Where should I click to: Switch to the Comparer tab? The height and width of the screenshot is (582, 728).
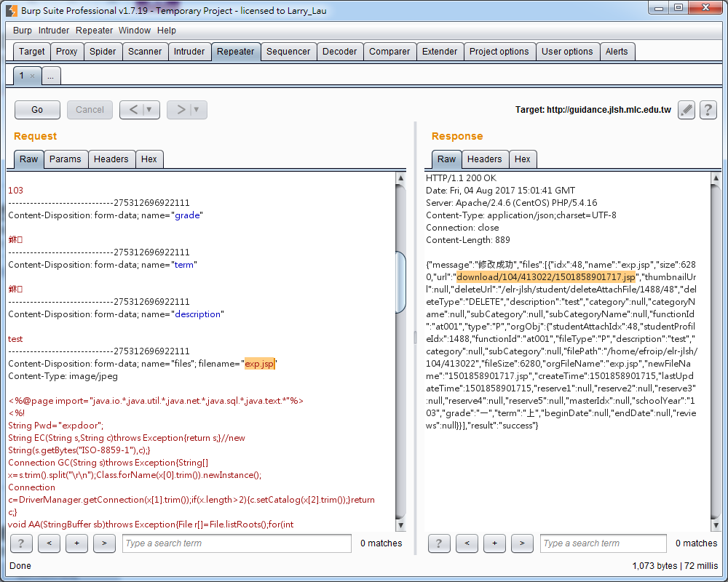(x=389, y=52)
